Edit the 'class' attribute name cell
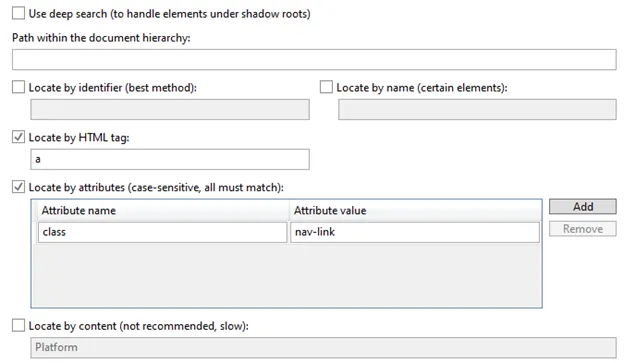624x363 pixels. tap(162, 232)
